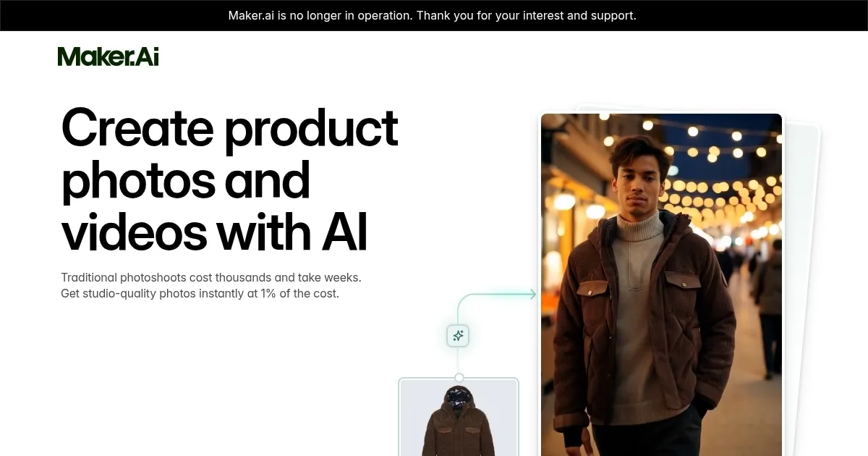
Task: Click the "Create product" headline line
Action: [x=230, y=128]
